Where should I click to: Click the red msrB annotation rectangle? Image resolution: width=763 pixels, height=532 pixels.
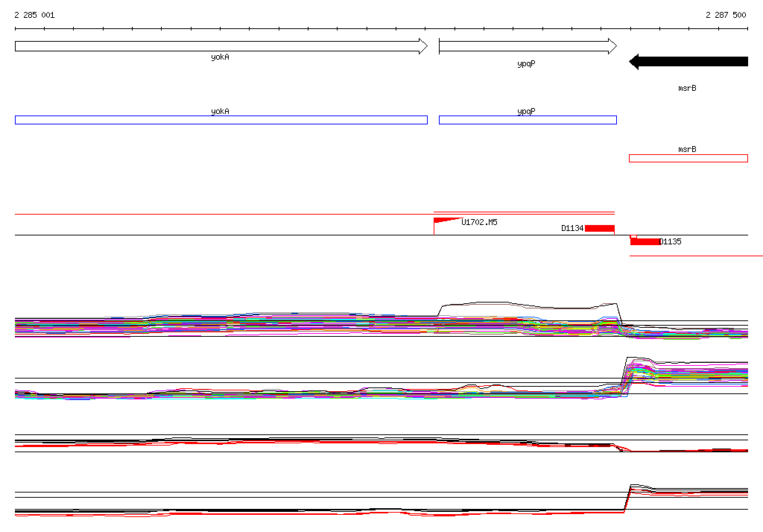tap(688, 158)
